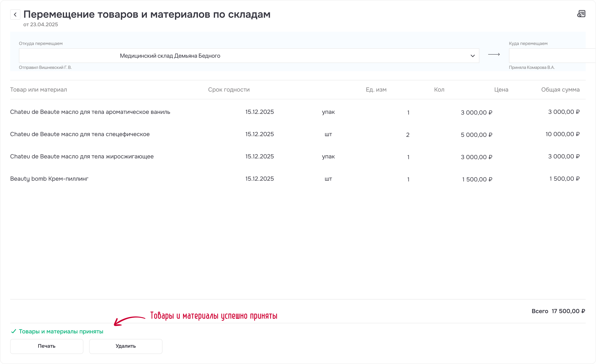Click unit 'упак' in the жиросжигающее row

[x=328, y=156]
